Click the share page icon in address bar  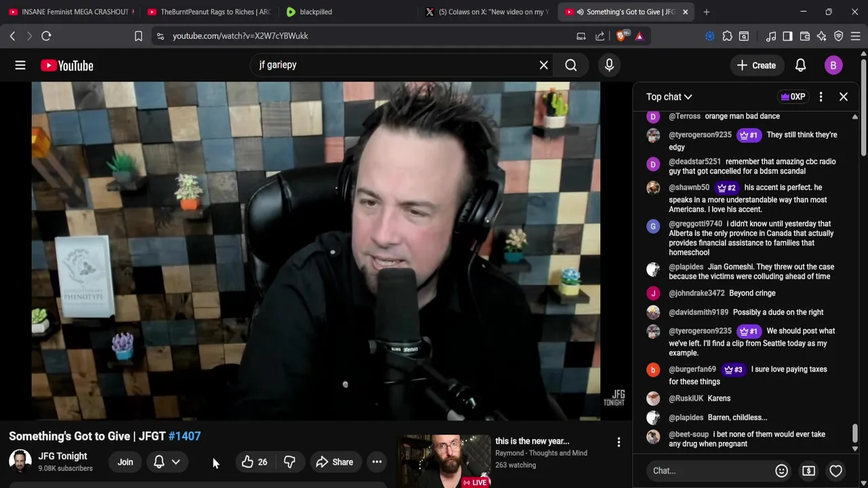600,36
